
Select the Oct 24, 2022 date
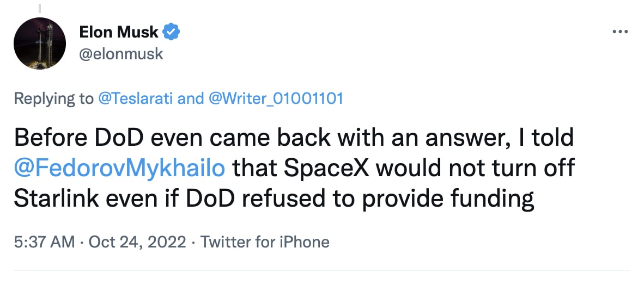[137, 241]
